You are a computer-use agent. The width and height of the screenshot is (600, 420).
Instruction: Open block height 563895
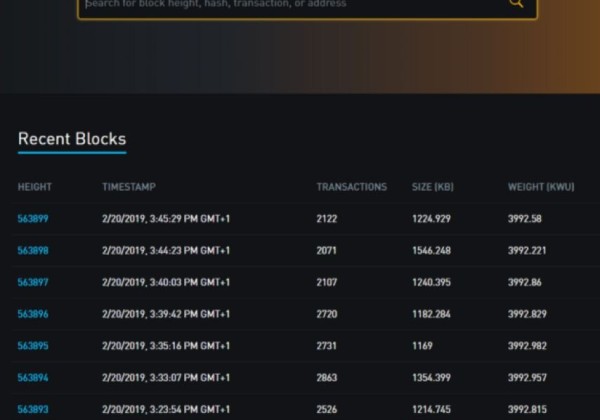coord(33,346)
